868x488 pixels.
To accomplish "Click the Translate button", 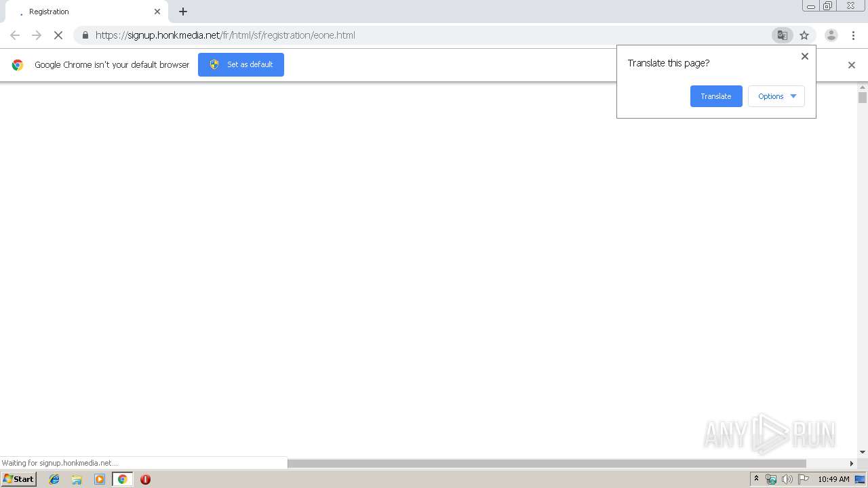I will tap(716, 96).
